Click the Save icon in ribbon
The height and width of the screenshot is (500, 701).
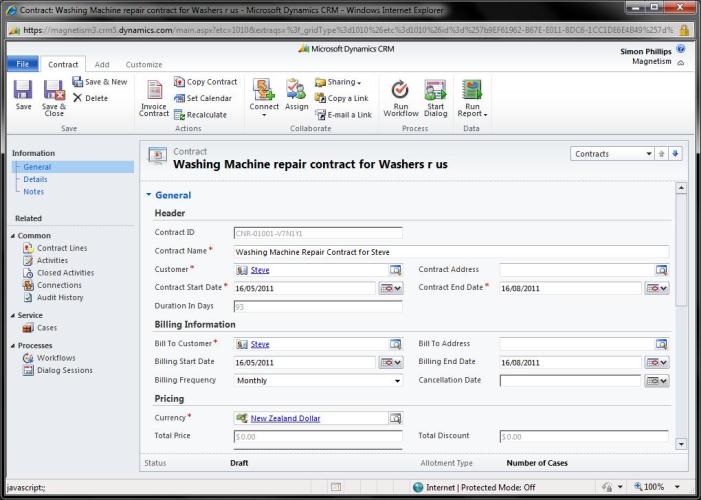tap(22, 91)
